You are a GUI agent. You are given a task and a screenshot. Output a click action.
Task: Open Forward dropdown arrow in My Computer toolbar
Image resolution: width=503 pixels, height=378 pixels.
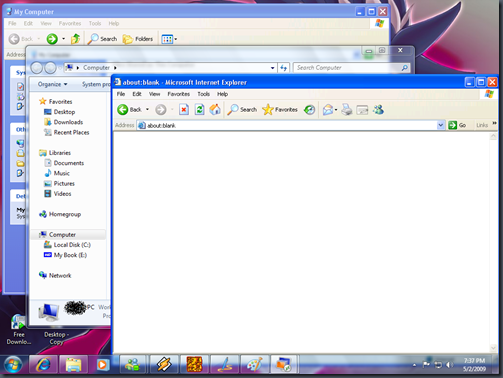tap(63, 39)
